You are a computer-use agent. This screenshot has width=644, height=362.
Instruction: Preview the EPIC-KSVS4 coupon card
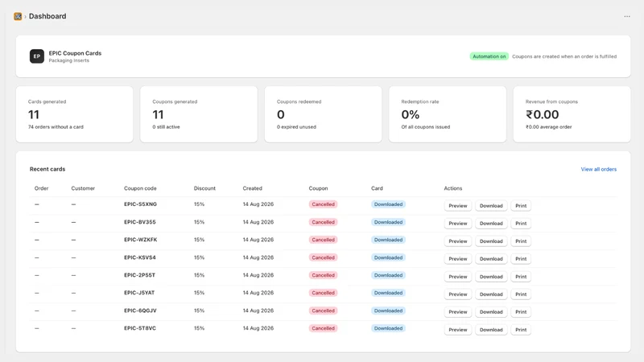[457, 259]
